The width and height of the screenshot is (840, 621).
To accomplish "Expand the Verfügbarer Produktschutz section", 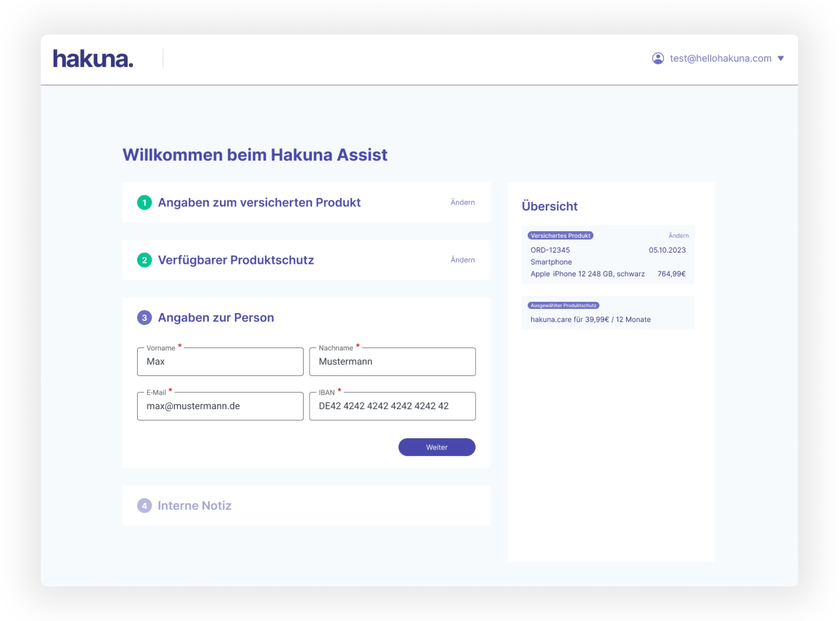I will click(235, 260).
